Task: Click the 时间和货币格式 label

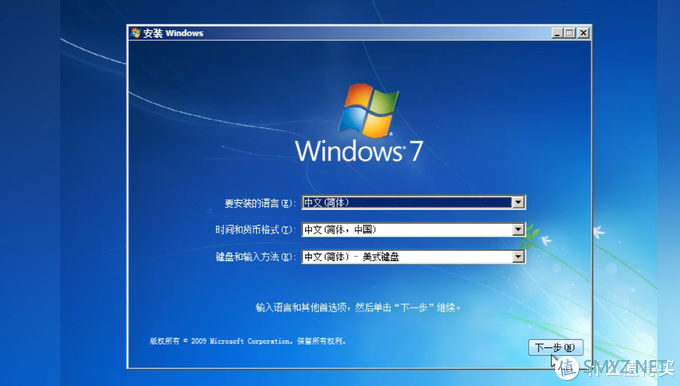Action: point(255,230)
